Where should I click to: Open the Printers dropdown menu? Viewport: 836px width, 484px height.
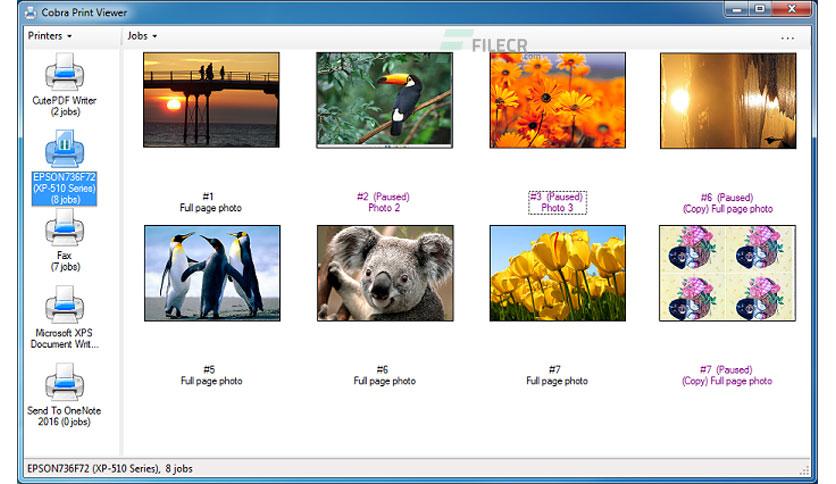(x=50, y=36)
